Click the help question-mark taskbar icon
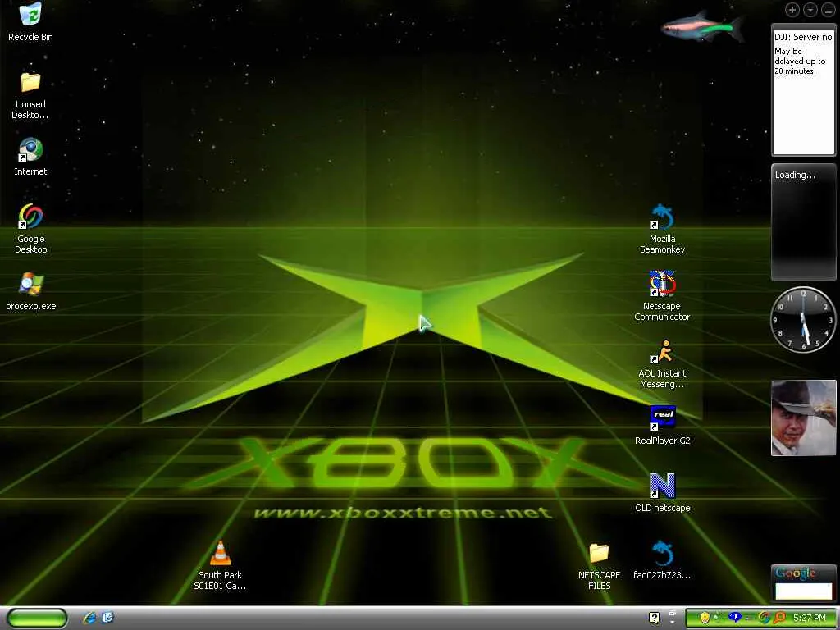This screenshot has height=630, width=840. (654, 619)
